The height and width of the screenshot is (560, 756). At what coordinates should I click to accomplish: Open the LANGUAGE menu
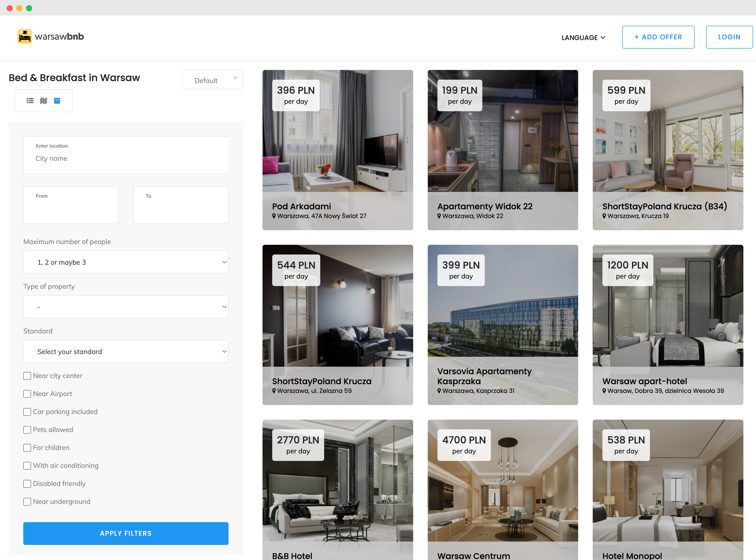pyautogui.click(x=583, y=38)
